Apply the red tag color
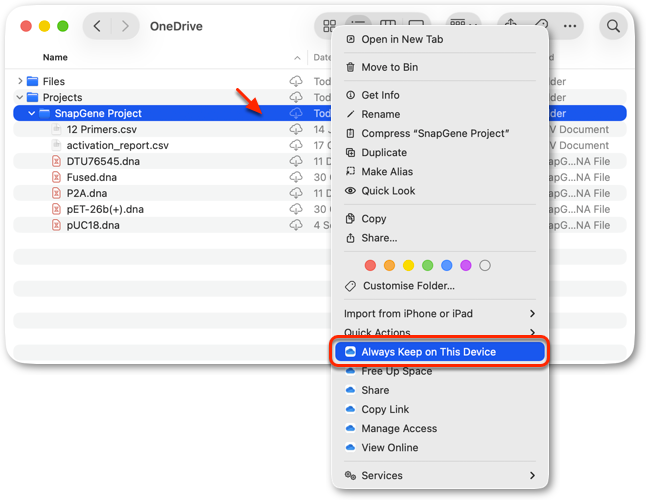Image resolution: width=646 pixels, height=500 pixels. coord(370,266)
